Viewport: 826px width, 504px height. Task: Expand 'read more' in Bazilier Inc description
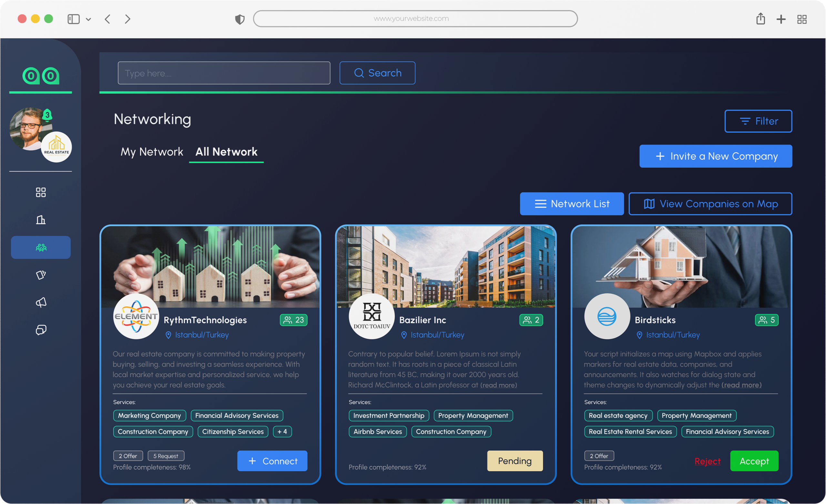point(499,385)
